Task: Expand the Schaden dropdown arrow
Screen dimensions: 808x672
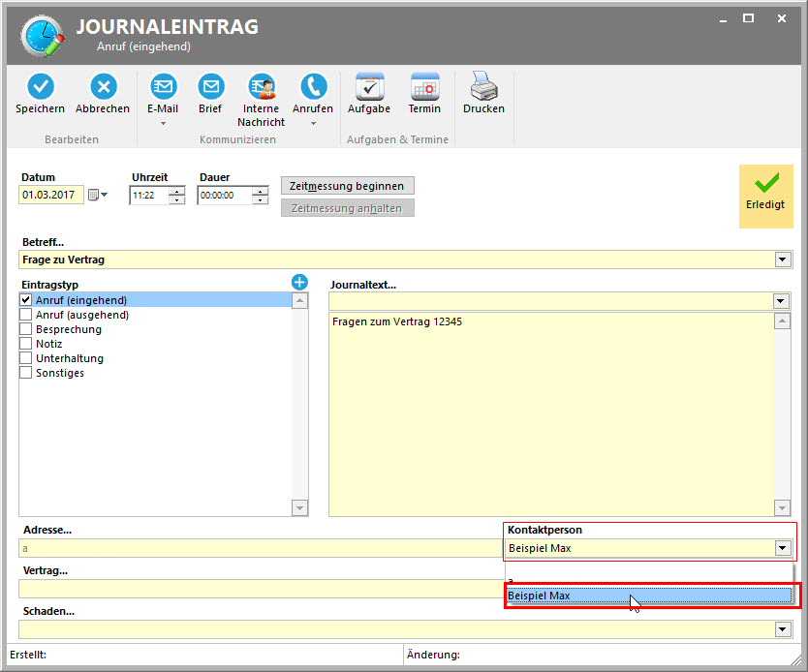Action: pos(782,629)
